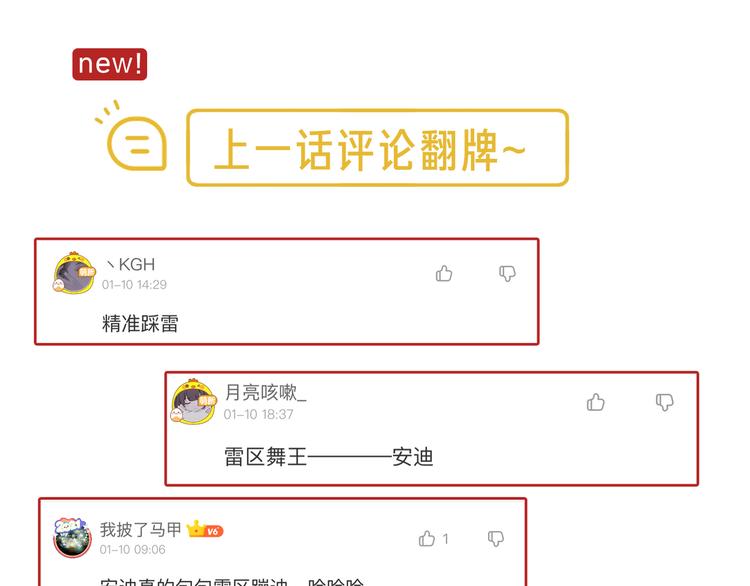
Task: Select the 精准踩雷 comment text
Action: (x=140, y=323)
